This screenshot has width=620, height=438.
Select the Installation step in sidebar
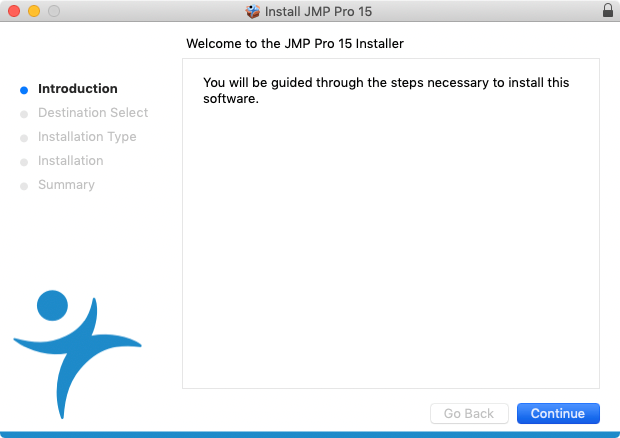pos(71,161)
